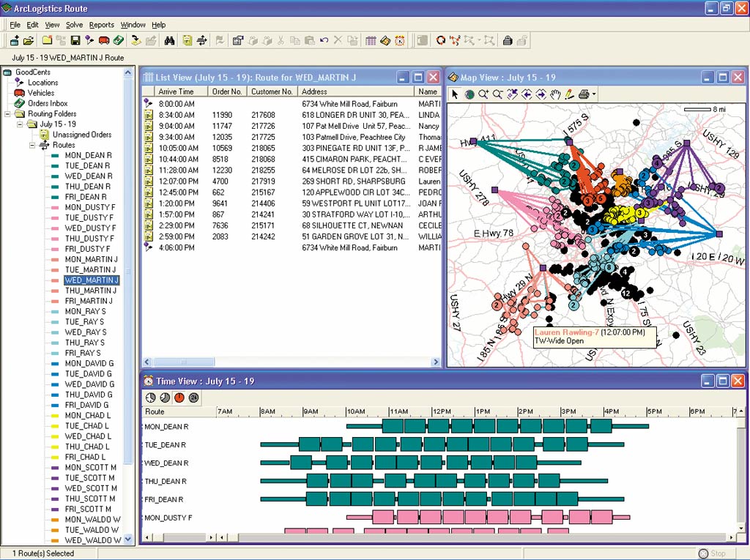Click the Route column header in Time View
750x560 pixels.
point(179,411)
